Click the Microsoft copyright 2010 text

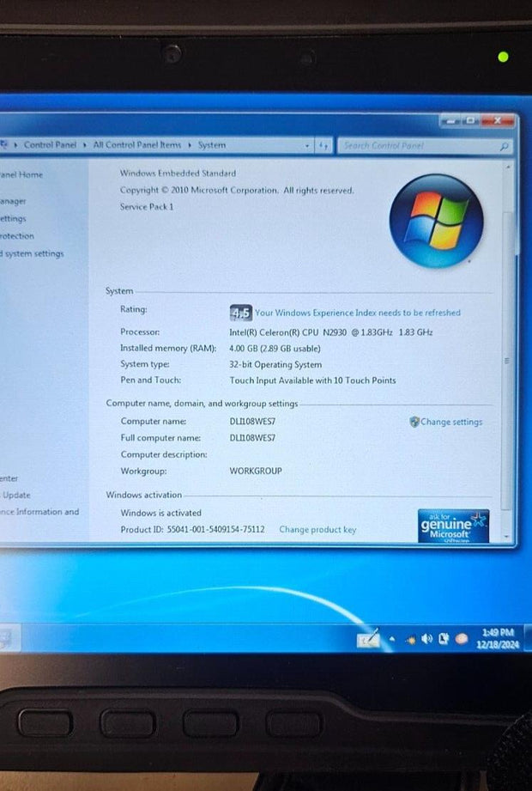pos(237,190)
